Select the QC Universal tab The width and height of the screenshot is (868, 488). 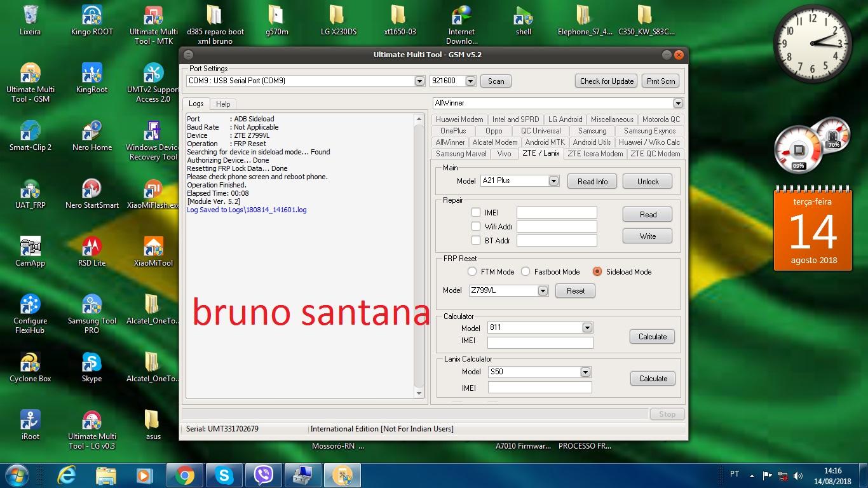point(541,131)
